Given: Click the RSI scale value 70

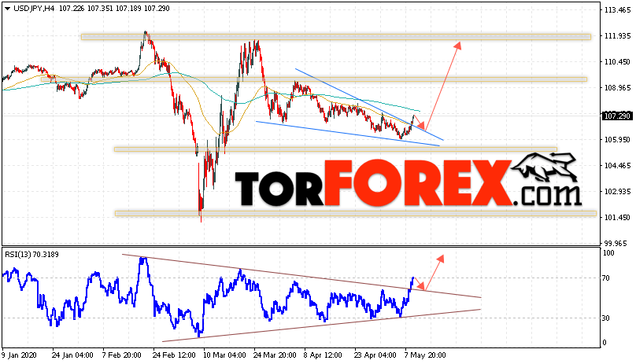Looking at the screenshot, I should [606, 278].
